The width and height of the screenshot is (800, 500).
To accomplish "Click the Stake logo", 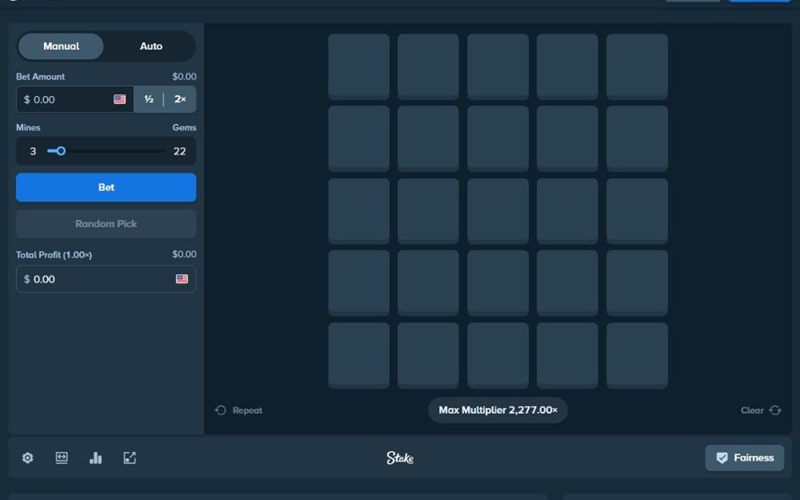I will click(x=400, y=458).
